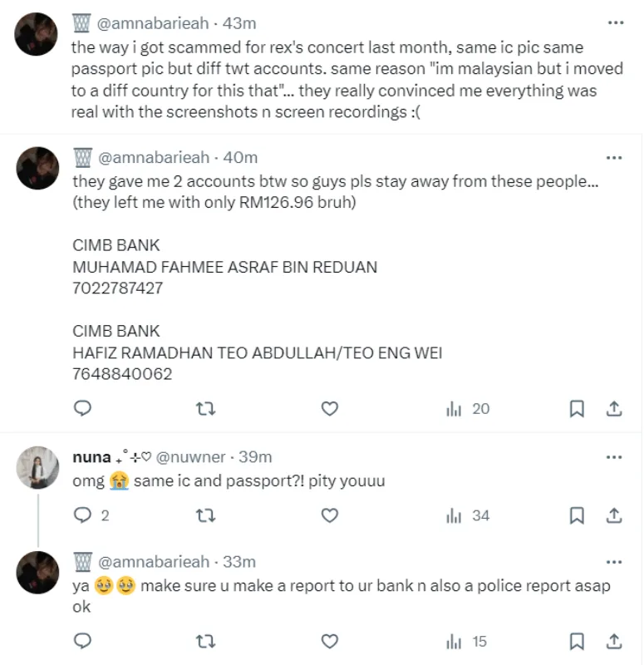Open more options on police report tweet
This screenshot has width=644, height=665.
click(x=615, y=562)
